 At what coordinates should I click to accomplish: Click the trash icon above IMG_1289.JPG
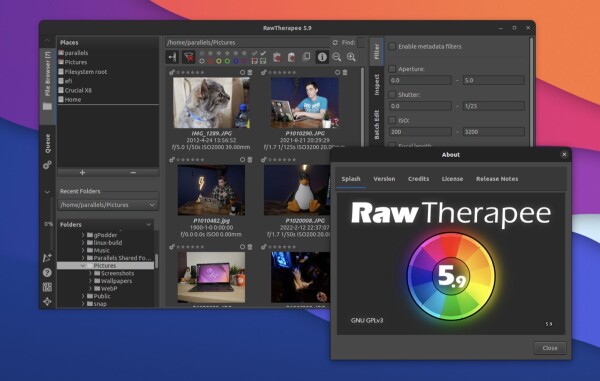point(250,72)
